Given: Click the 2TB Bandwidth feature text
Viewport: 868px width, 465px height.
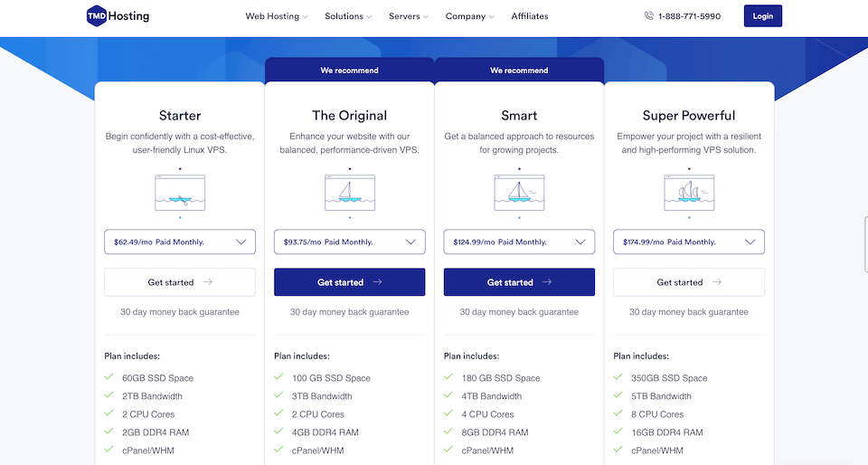Looking at the screenshot, I should coord(152,396).
